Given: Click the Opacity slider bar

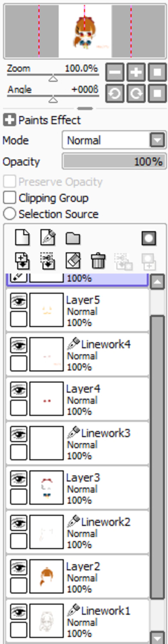Looking at the screenshot, I should (114, 161).
